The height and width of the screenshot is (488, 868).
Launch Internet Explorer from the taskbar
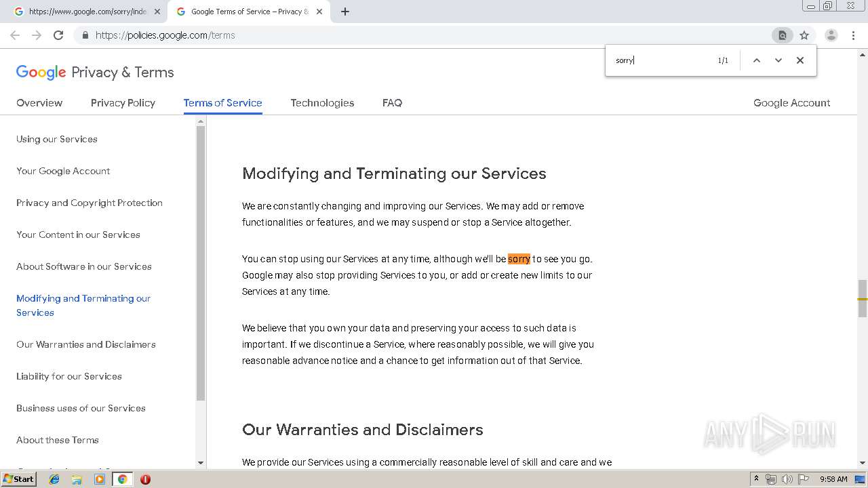pyautogui.click(x=54, y=479)
